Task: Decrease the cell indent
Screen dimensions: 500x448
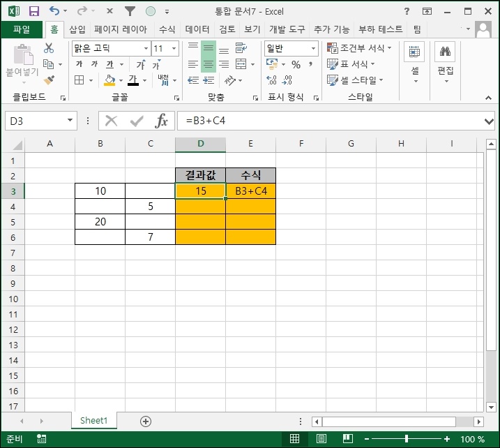Action: (193, 80)
